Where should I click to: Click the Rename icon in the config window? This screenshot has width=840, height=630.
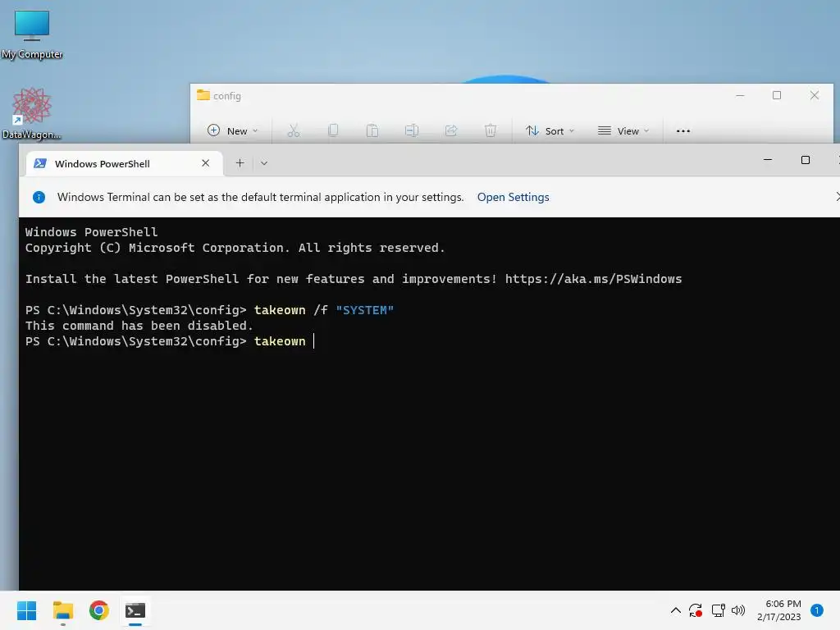(412, 130)
